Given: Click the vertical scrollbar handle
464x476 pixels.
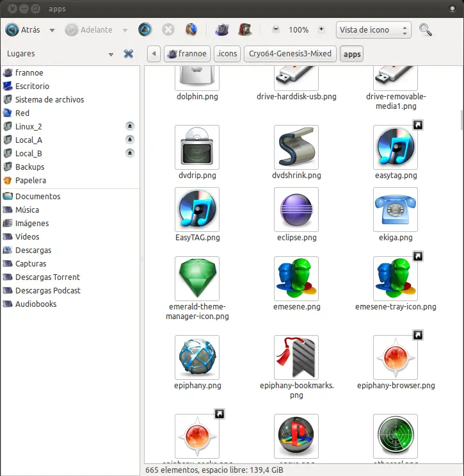Looking at the screenshot, I should [x=462, y=120].
